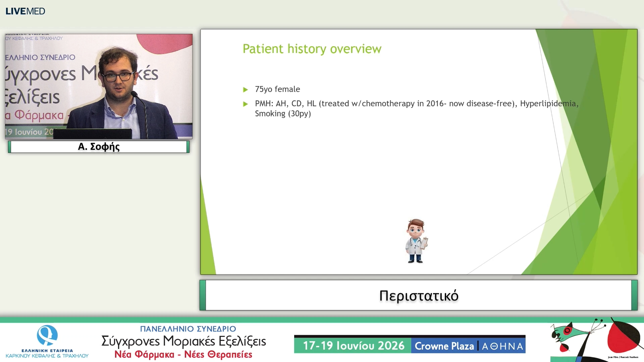
Task: Click the speaker name label Α. Σοφής
Action: tap(99, 146)
